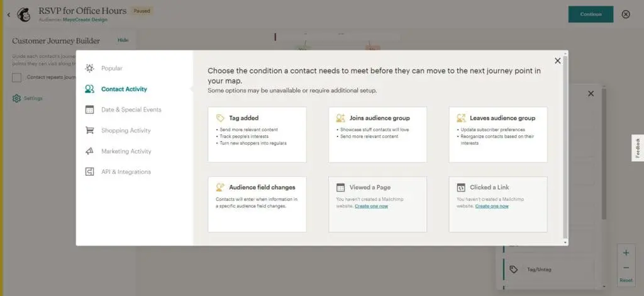This screenshot has height=296, width=644.
Task: Click the Contact Activity people icon
Action: pos(90,89)
